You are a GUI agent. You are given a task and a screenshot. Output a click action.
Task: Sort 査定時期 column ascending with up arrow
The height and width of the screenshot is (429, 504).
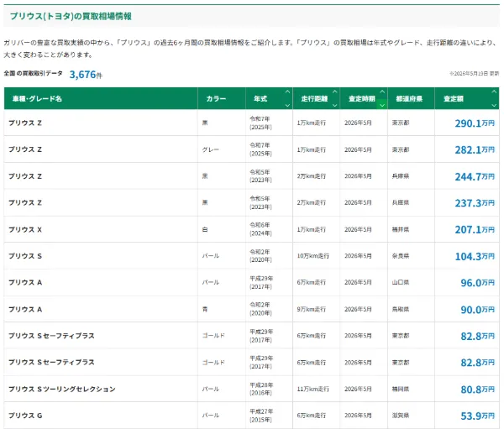(382, 92)
